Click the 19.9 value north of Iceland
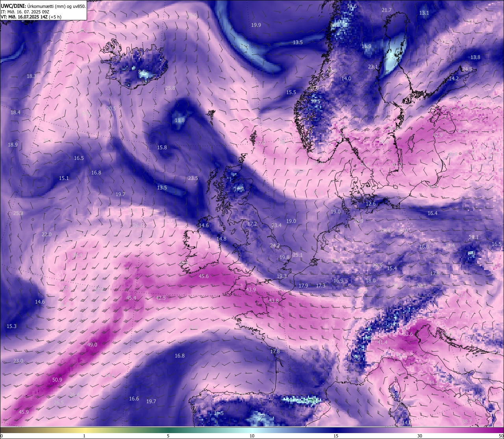 coord(256,25)
